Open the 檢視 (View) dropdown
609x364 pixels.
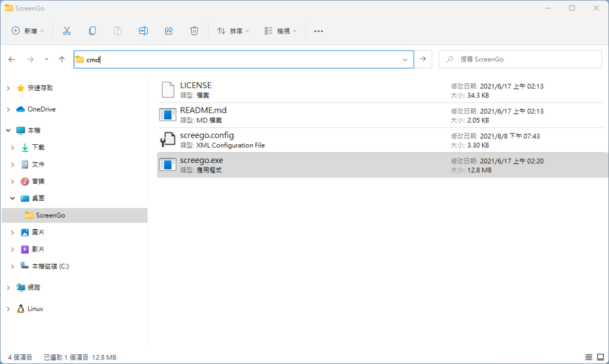pyautogui.click(x=280, y=31)
